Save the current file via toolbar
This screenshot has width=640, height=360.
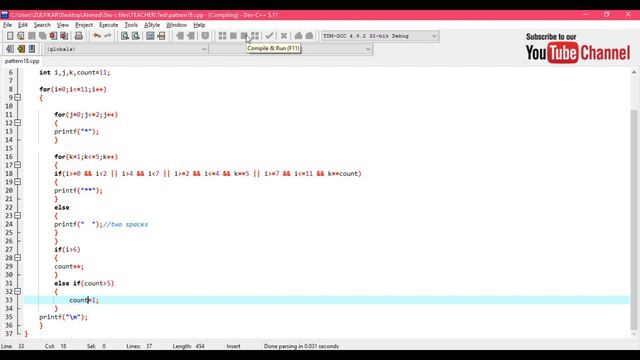point(31,36)
